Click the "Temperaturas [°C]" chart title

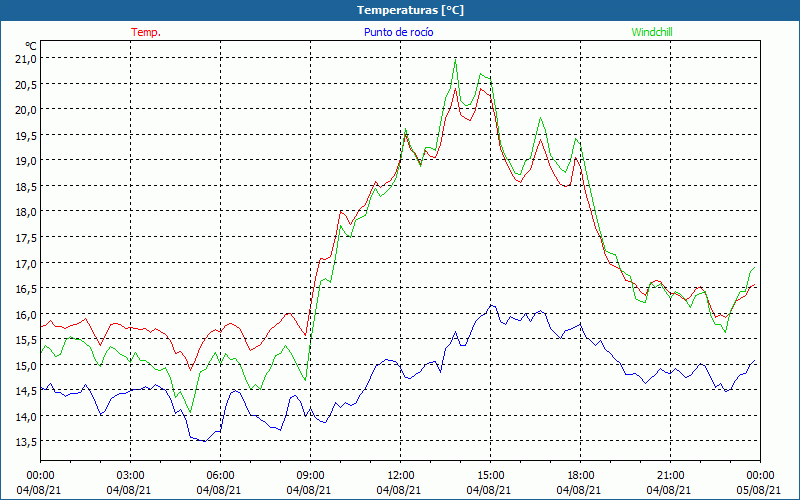click(410, 10)
